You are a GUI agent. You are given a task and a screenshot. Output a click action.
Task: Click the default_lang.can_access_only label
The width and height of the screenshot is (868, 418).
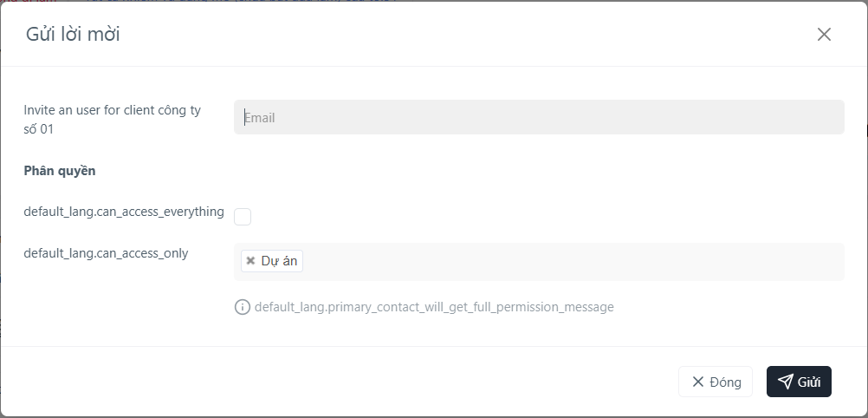click(x=106, y=253)
